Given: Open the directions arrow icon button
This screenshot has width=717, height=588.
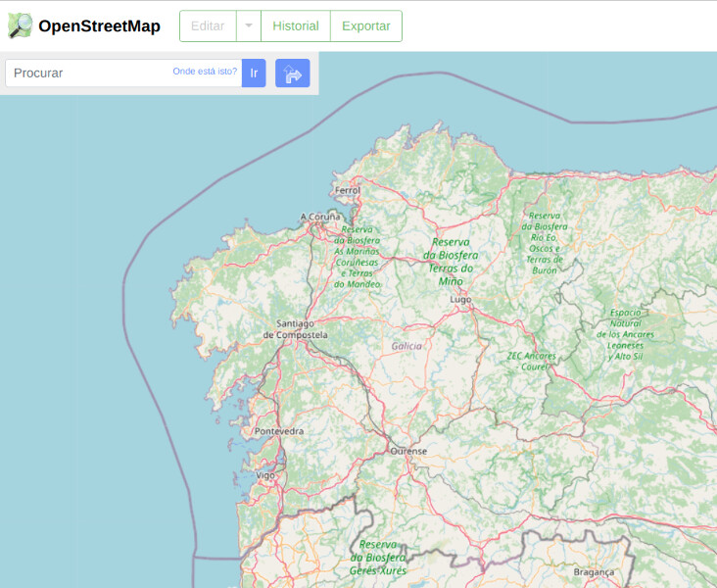Looking at the screenshot, I should [292, 73].
